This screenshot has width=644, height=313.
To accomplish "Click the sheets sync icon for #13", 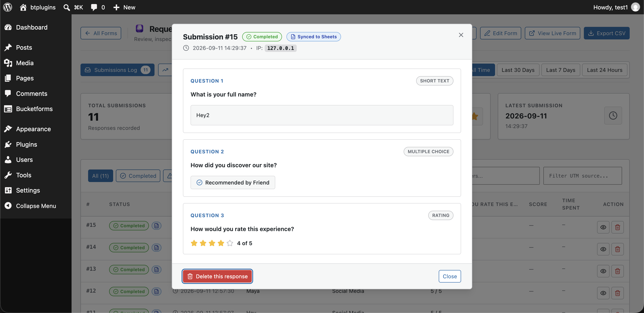I will 157,269.
